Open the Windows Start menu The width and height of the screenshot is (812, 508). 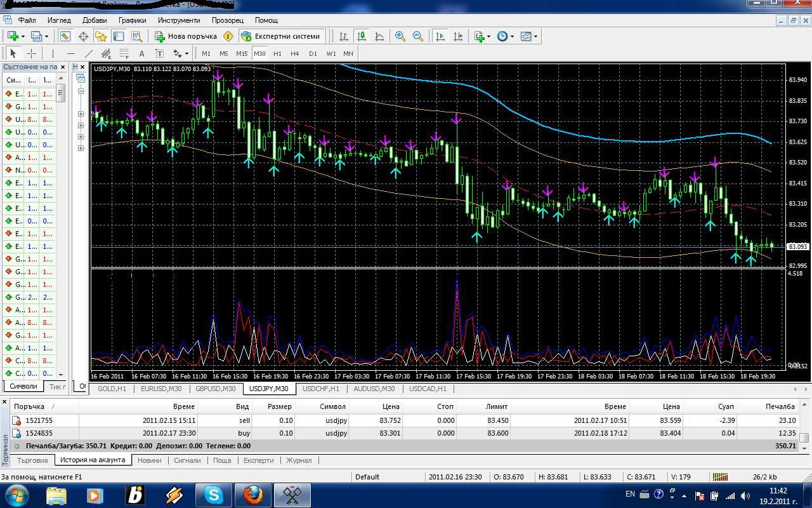[x=16, y=495]
